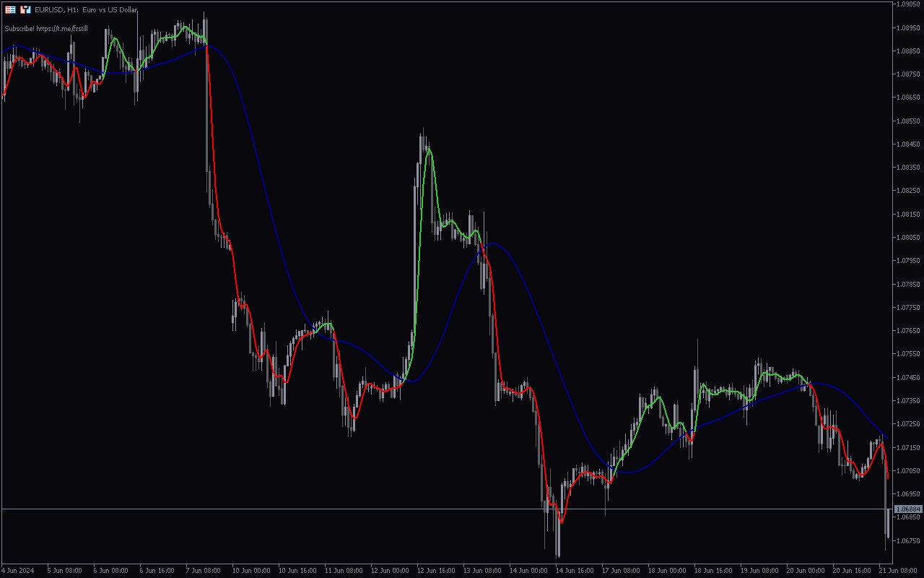Click the 10 Jun 16:00 time label
This screenshot has height=578, width=924.
point(298,570)
